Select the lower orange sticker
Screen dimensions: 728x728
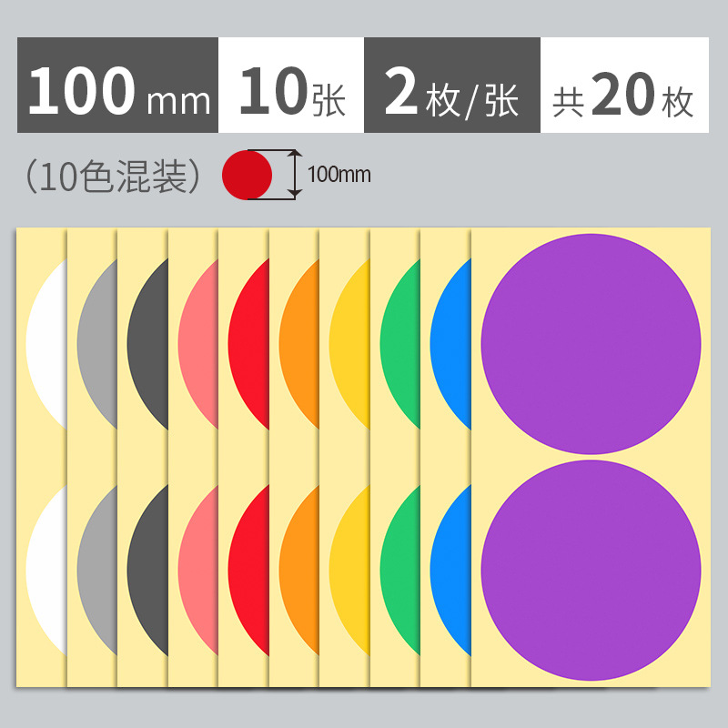pos(300,571)
